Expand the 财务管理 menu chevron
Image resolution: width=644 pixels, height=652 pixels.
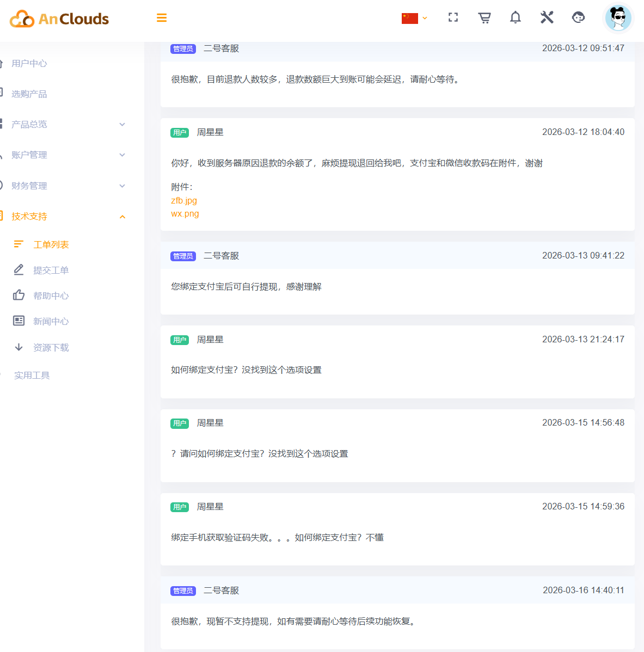(122, 186)
